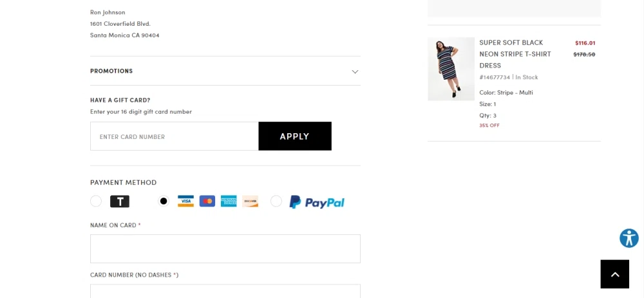
Task: Open the Promotions section header
Action: (x=225, y=71)
